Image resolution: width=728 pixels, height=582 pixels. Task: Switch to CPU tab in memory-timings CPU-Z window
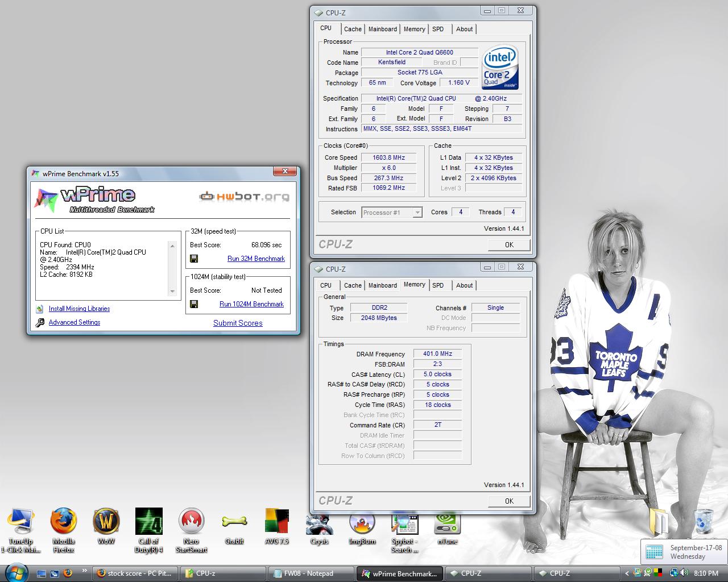326,285
